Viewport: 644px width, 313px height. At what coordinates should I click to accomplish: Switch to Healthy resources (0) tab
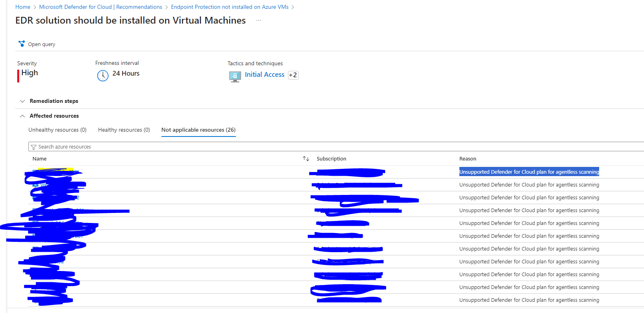(x=124, y=130)
